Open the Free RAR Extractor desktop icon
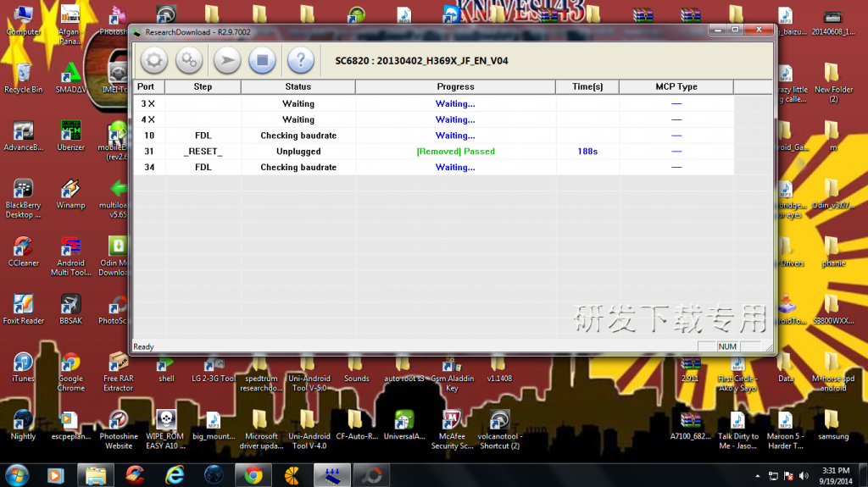 [119, 372]
